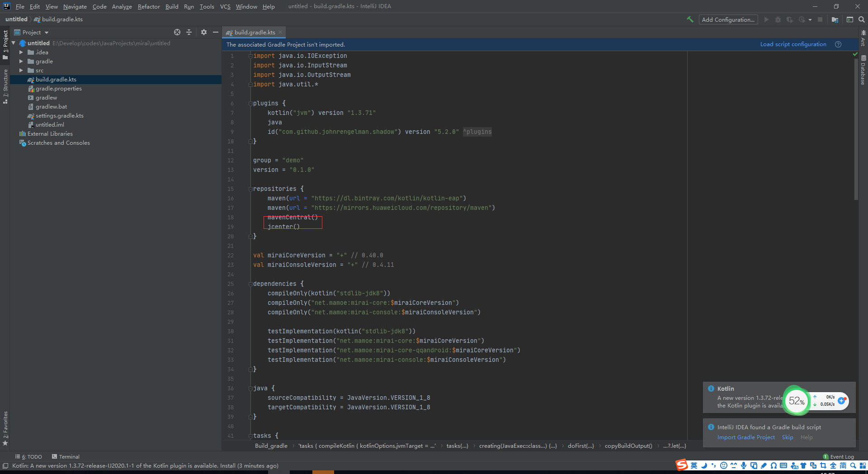The height and width of the screenshot is (474, 868).
Task: Click the Build Project hammer icon
Action: coord(690,19)
